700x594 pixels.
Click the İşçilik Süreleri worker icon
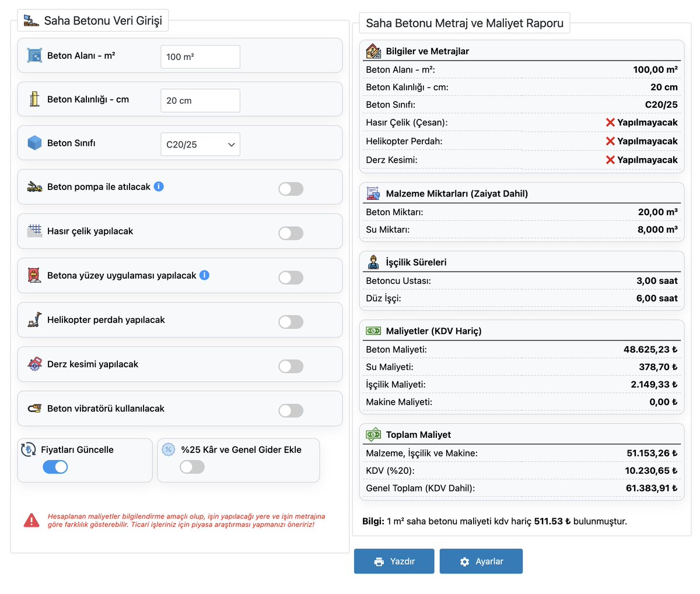[x=373, y=262]
